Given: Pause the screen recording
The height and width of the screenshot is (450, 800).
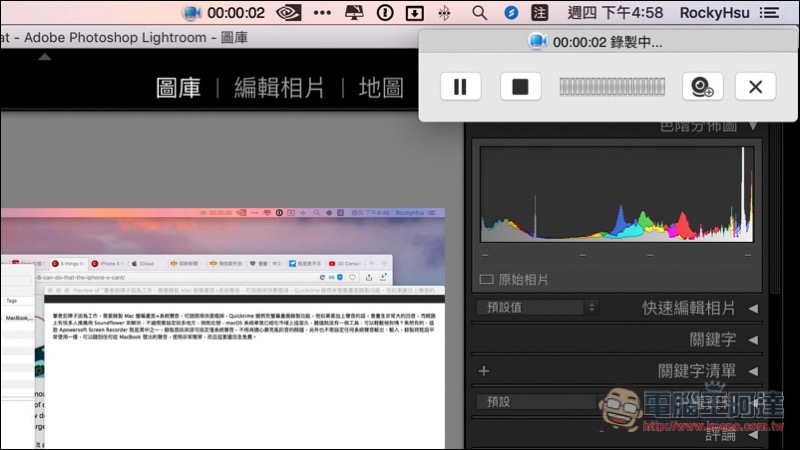Looking at the screenshot, I should 460,86.
